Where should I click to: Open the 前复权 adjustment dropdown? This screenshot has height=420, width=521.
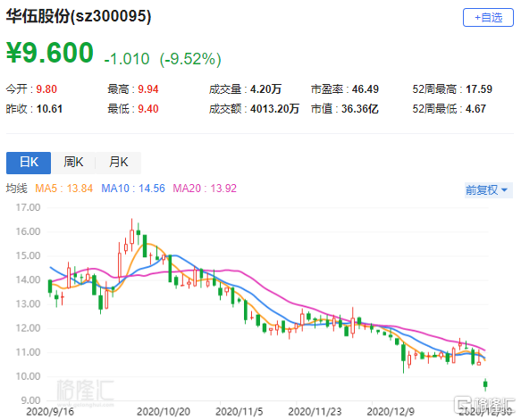489,190
